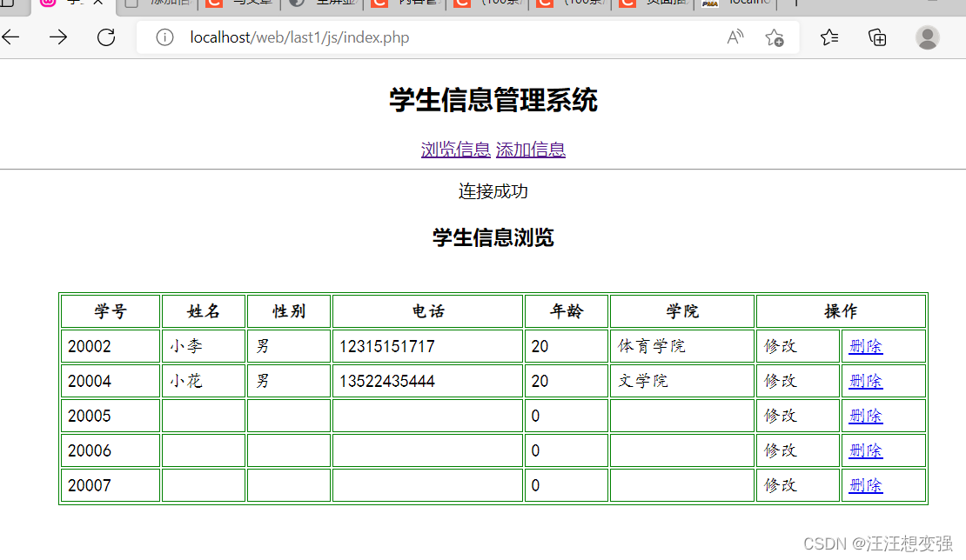Click the 学院 column header
The height and width of the screenshot is (560, 966).
click(682, 311)
